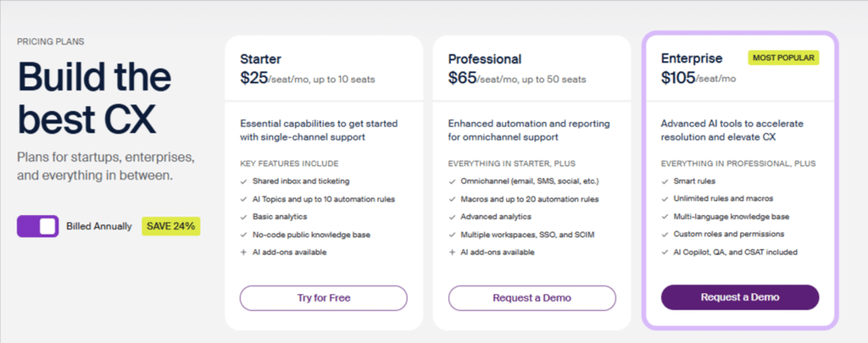Click checkmark beside Advanced analytics

click(452, 216)
